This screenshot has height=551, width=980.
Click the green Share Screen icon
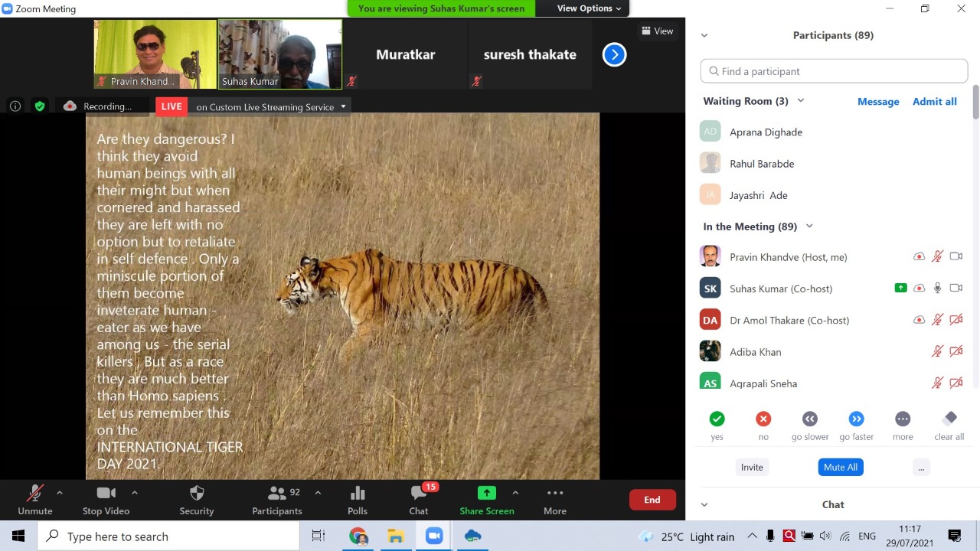point(486,493)
